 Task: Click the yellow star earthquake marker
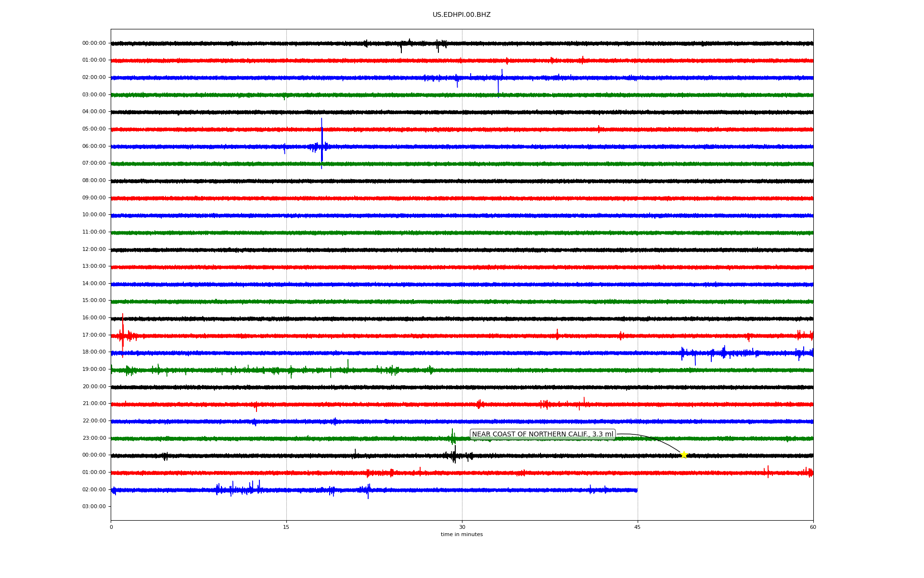pos(683,455)
